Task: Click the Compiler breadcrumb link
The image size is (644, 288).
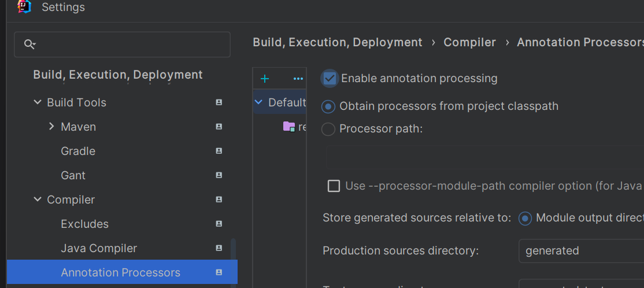Action: [469, 42]
